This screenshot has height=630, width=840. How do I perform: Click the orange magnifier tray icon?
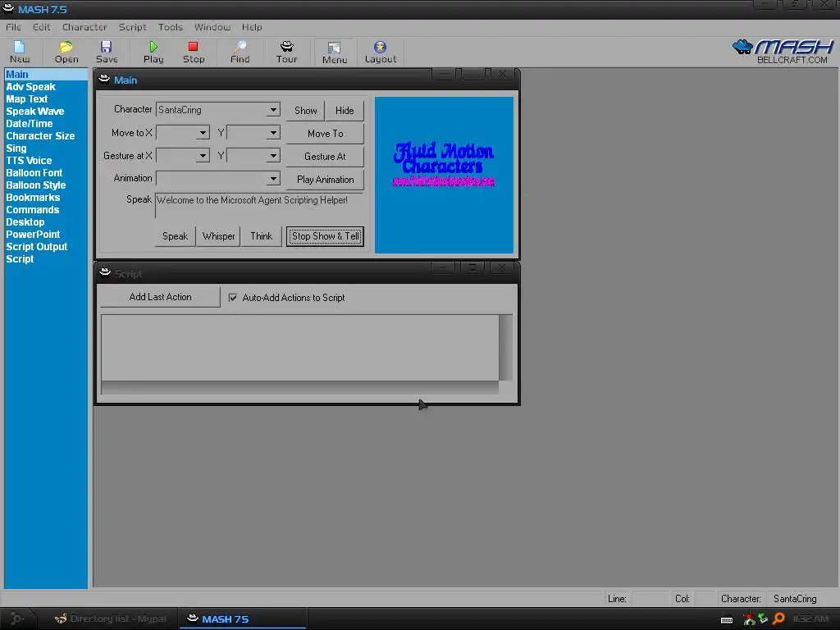779,619
